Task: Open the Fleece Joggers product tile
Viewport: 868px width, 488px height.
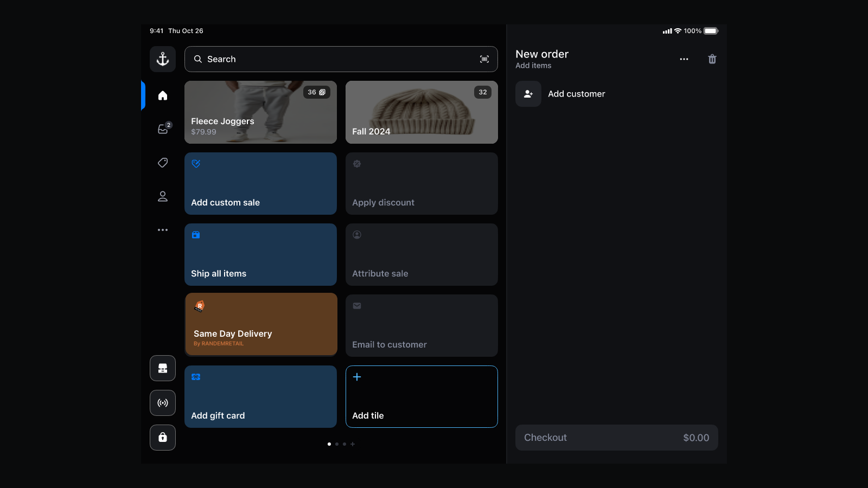Action: (260, 112)
